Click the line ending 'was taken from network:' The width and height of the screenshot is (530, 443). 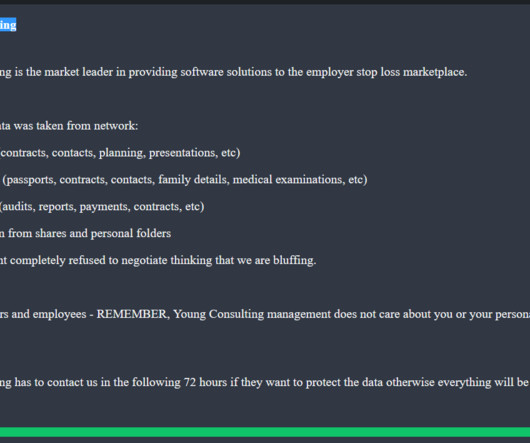(x=69, y=126)
